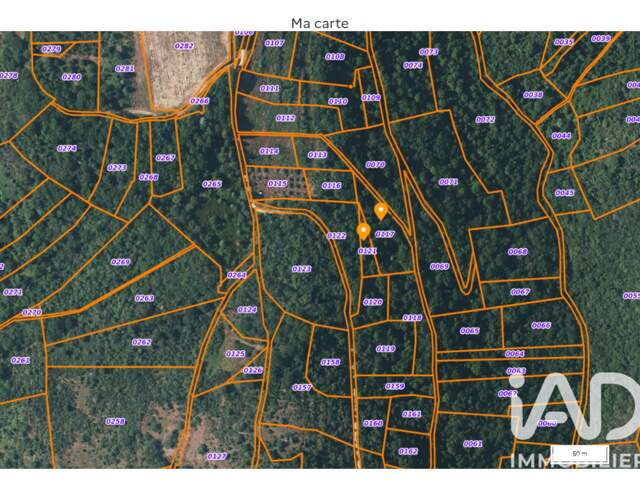The height and width of the screenshot is (480, 640).
Task: Click parcel number 0122
Action: click(336, 236)
